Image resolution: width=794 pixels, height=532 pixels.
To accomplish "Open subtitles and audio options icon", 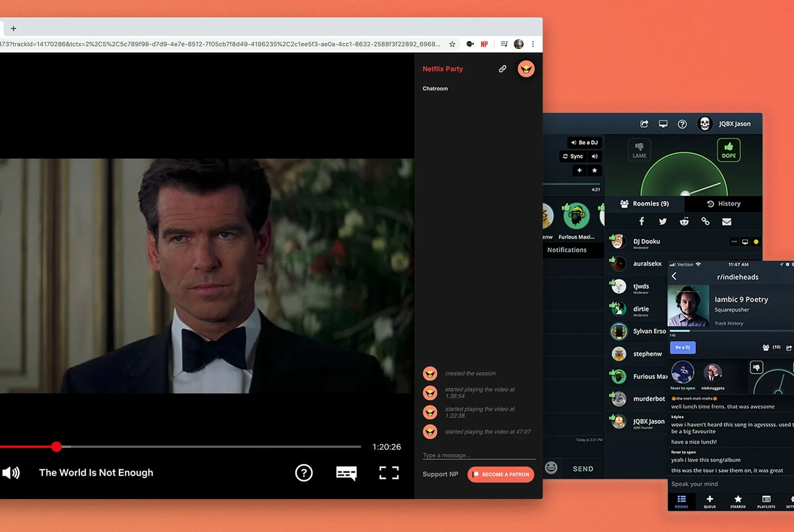I will [346, 473].
